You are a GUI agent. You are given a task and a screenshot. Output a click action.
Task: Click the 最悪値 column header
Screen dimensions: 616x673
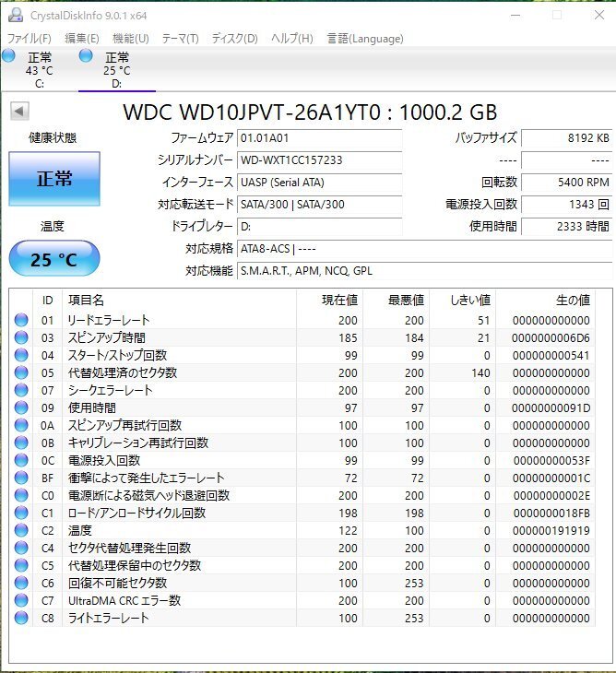pos(406,300)
